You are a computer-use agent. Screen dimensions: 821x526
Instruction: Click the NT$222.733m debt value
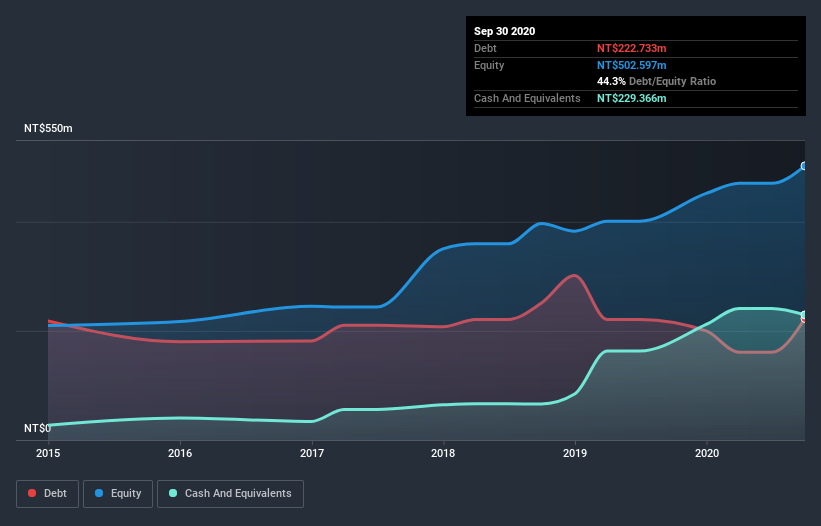click(631, 48)
